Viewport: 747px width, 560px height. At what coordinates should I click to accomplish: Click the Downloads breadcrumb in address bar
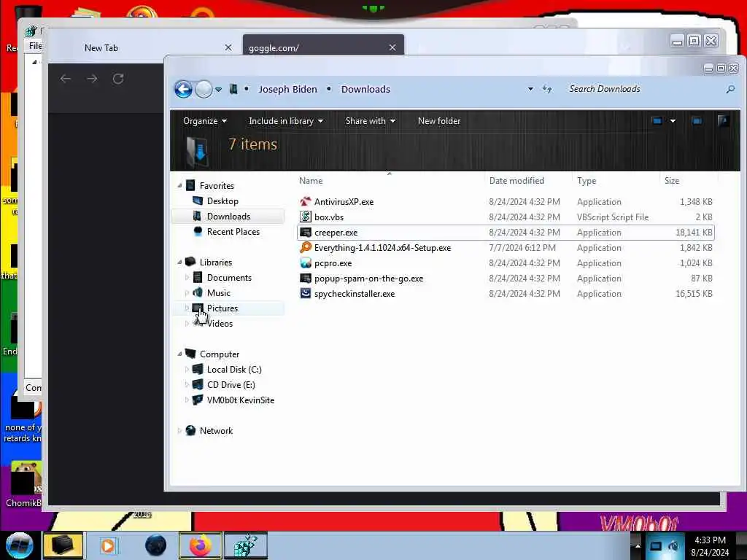(x=365, y=89)
